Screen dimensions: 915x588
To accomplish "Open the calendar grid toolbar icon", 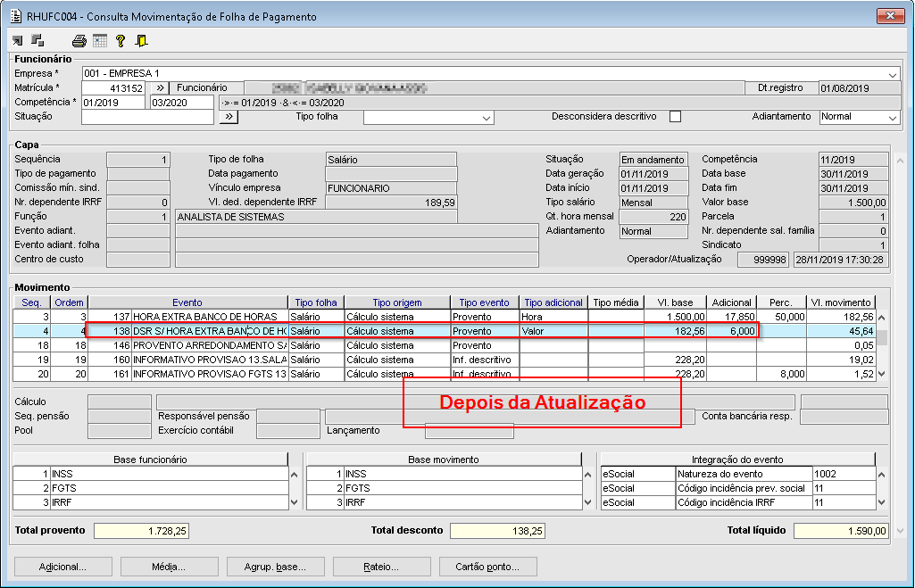I will (100, 41).
